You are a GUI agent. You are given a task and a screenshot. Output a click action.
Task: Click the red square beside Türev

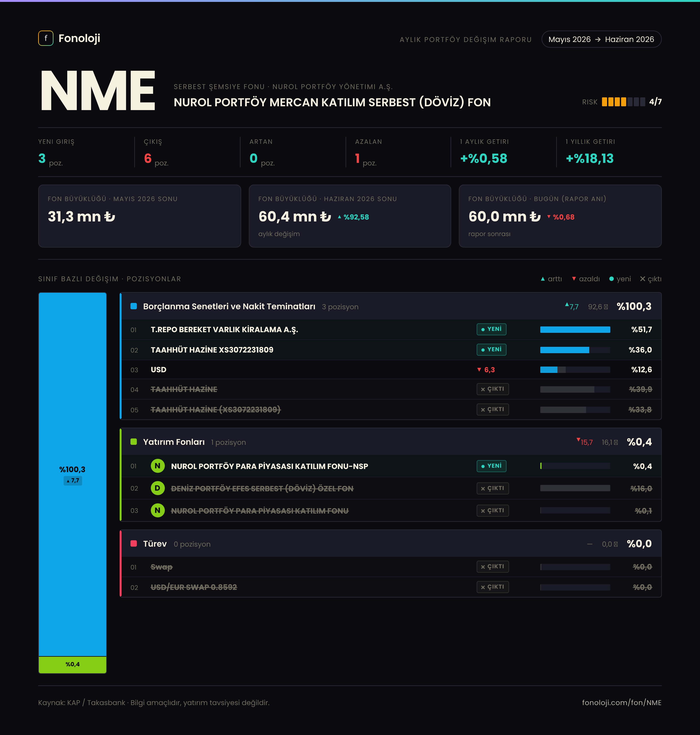coord(134,544)
